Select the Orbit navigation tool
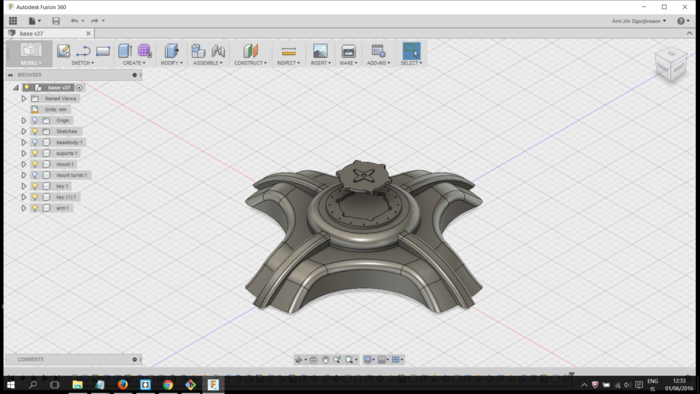 coord(299,360)
